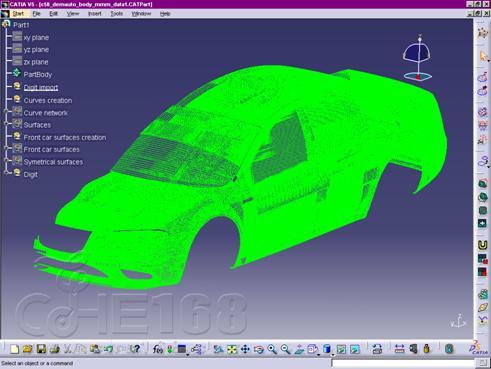This screenshot has width=491, height=369.
Task: Click the Print icon
Action: (x=55, y=349)
